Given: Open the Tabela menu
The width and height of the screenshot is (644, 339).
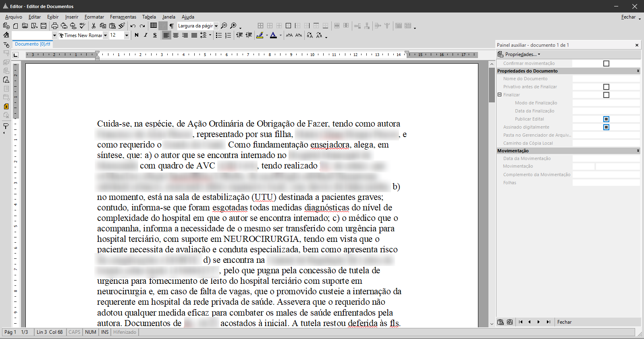Looking at the screenshot, I should (x=149, y=17).
